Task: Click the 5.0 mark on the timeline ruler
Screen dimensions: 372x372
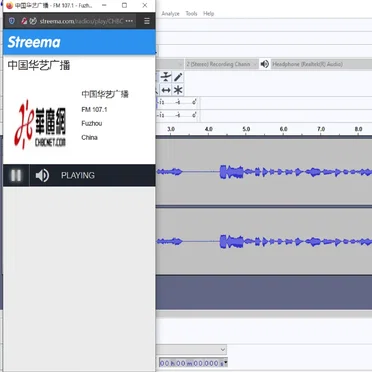Action: [x=246, y=129]
